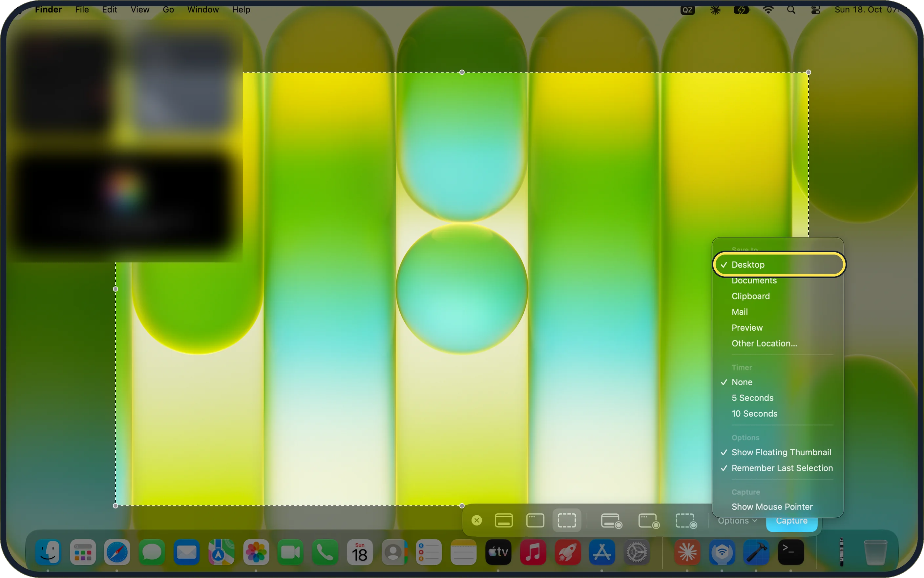The image size is (924, 578).
Task: Click the top-right corner selection handle
Action: tap(808, 72)
